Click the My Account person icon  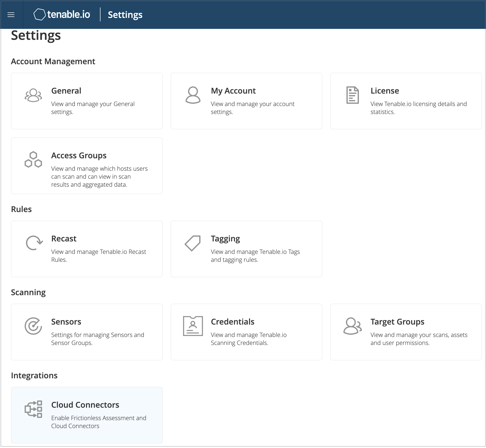coord(193,95)
